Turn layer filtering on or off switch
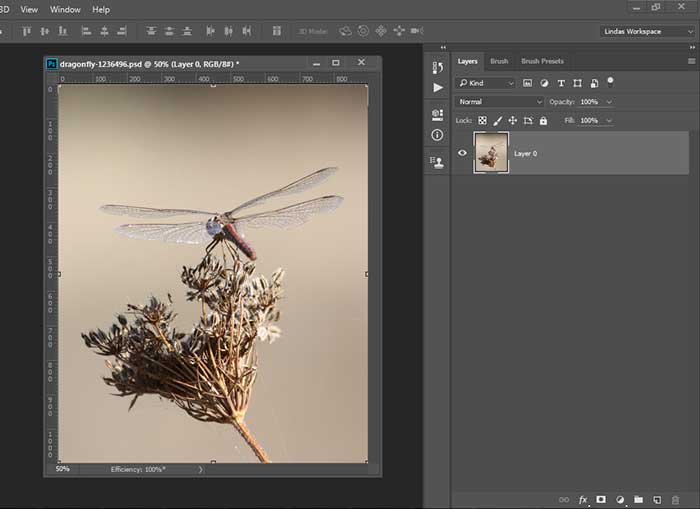The image size is (700, 509). click(x=610, y=81)
